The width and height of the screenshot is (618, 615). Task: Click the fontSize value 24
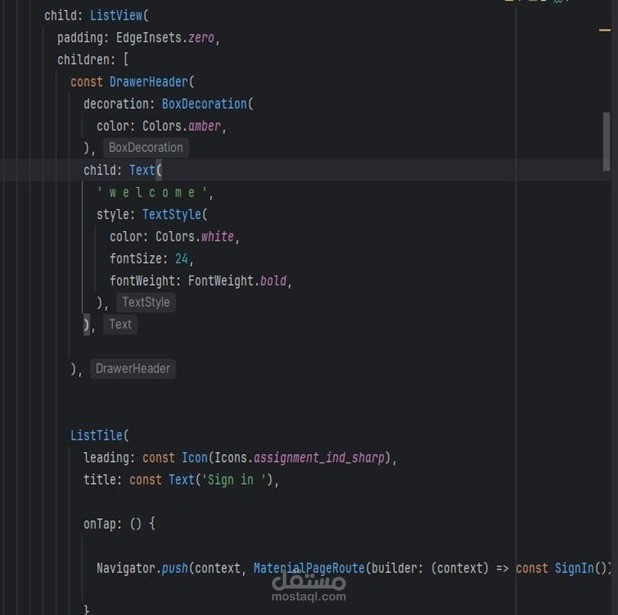tap(181, 259)
